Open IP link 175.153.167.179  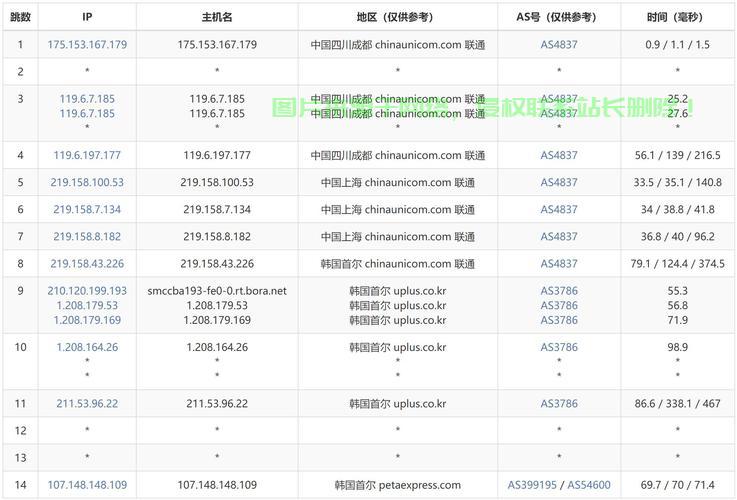coord(87,45)
